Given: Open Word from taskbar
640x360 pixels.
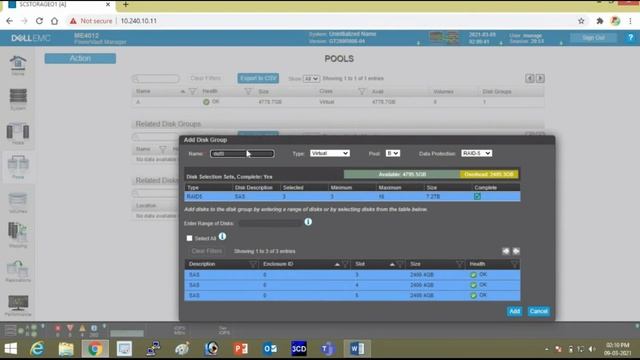Looking at the screenshot, I should tap(357, 349).
